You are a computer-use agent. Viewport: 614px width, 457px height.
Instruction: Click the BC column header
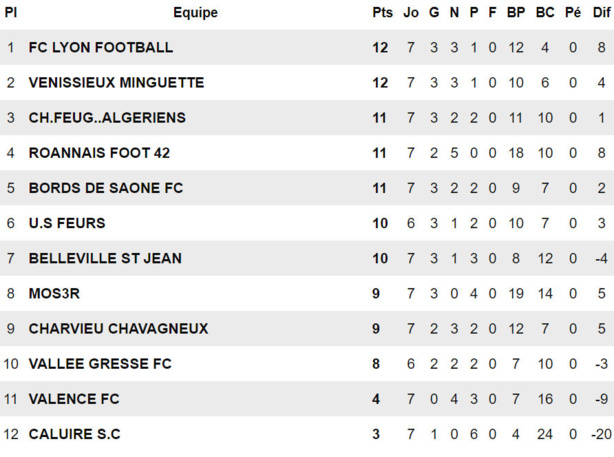click(x=545, y=13)
